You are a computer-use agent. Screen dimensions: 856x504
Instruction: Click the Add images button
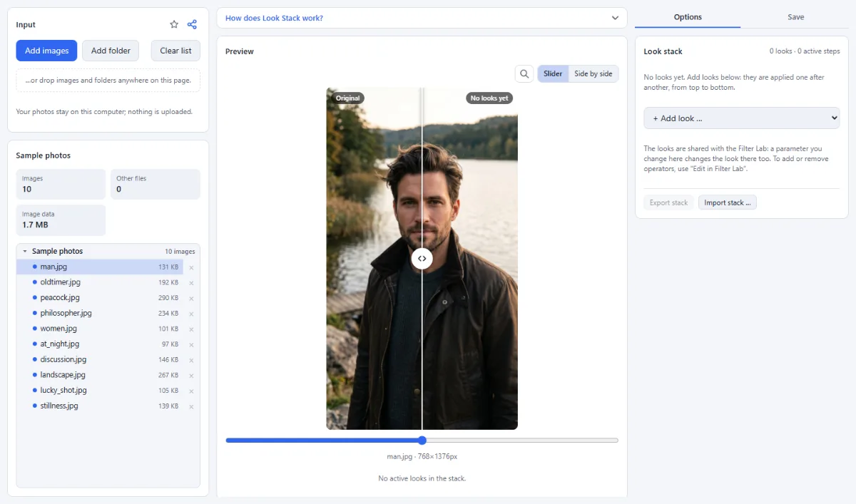click(47, 51)
